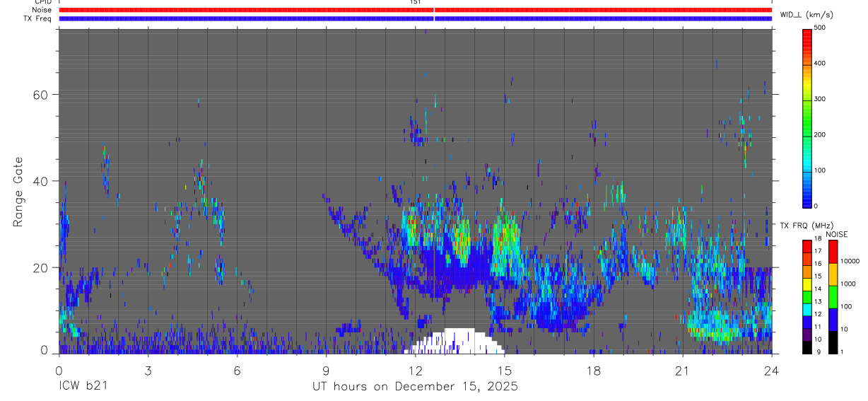Click the 1000 label on NOISE legend
This screenshot has width=868, height=401.
pyautogui.click(x=848, y=284)
